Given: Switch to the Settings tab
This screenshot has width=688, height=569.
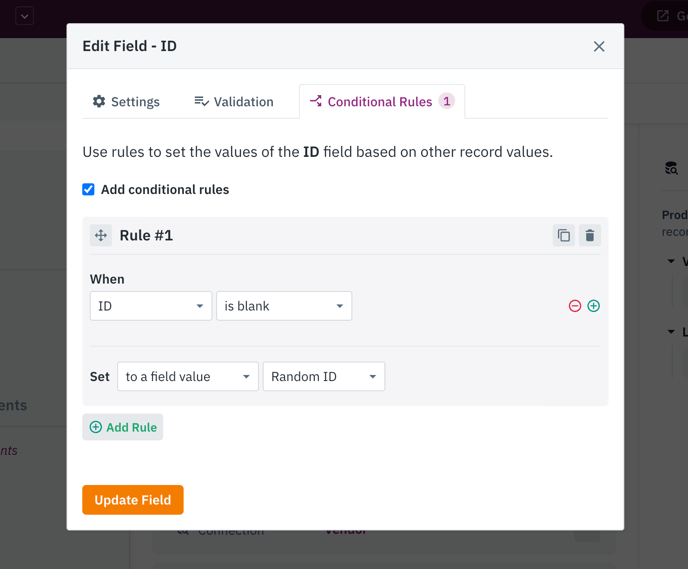Looking at the screenshot, I should tap(126, 102).
